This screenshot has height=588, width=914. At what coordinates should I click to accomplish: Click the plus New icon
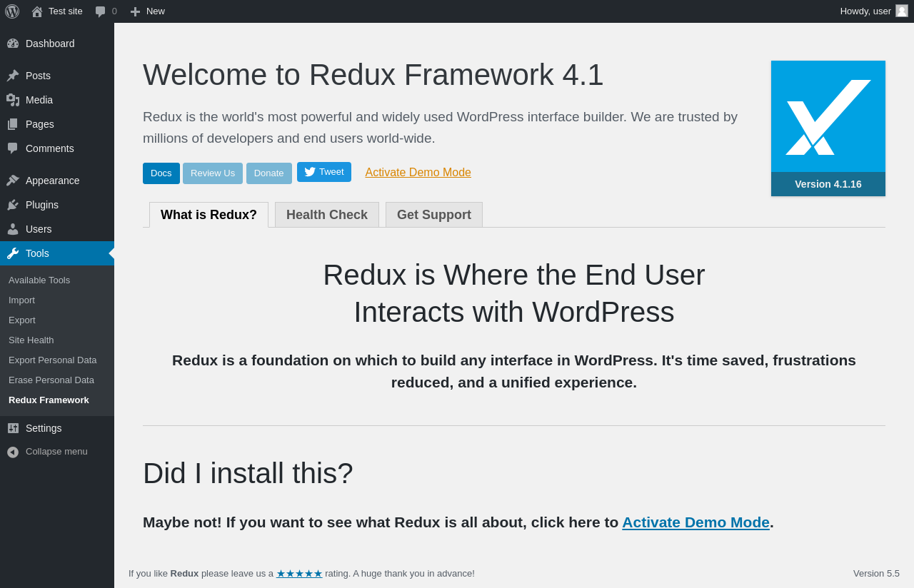135,11
